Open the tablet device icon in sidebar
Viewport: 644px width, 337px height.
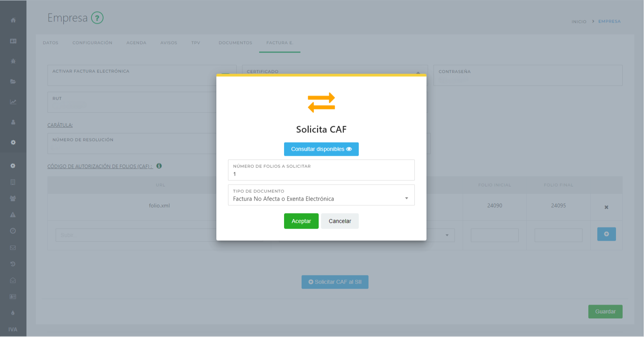tap(13, 182)
